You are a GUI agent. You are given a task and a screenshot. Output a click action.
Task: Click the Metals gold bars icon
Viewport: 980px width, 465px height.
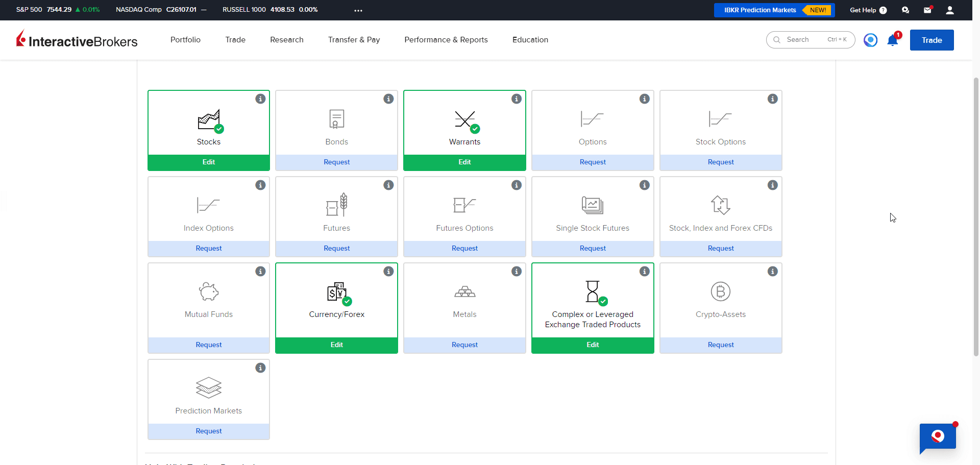(465, 292)
